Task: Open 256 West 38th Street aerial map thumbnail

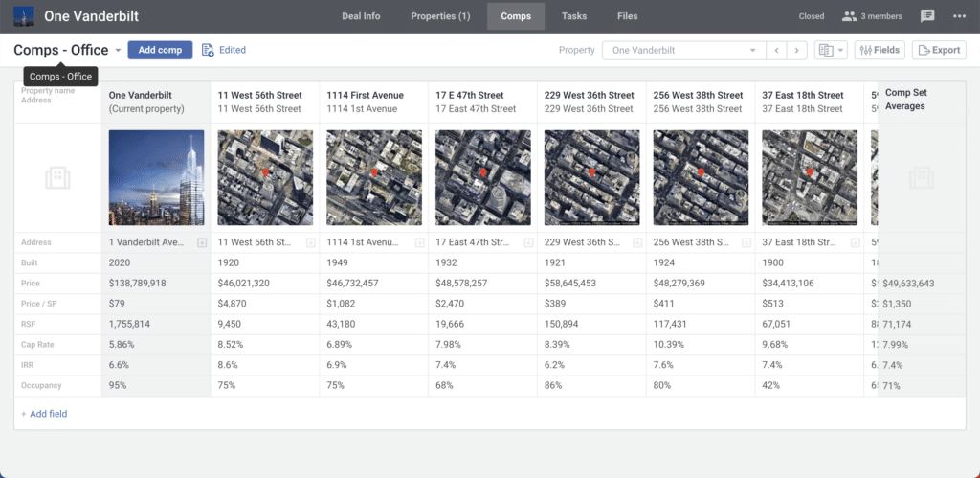Action: [701, 177]
